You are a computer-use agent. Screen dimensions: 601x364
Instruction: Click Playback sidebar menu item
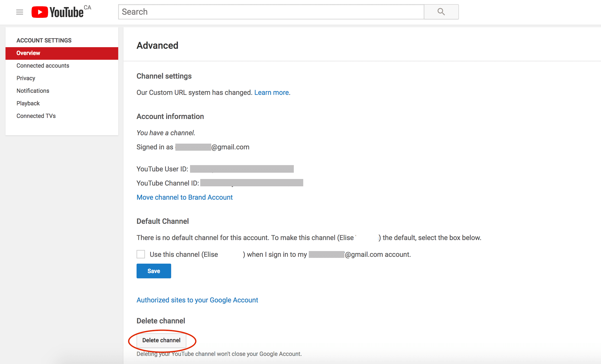[28, 103]
